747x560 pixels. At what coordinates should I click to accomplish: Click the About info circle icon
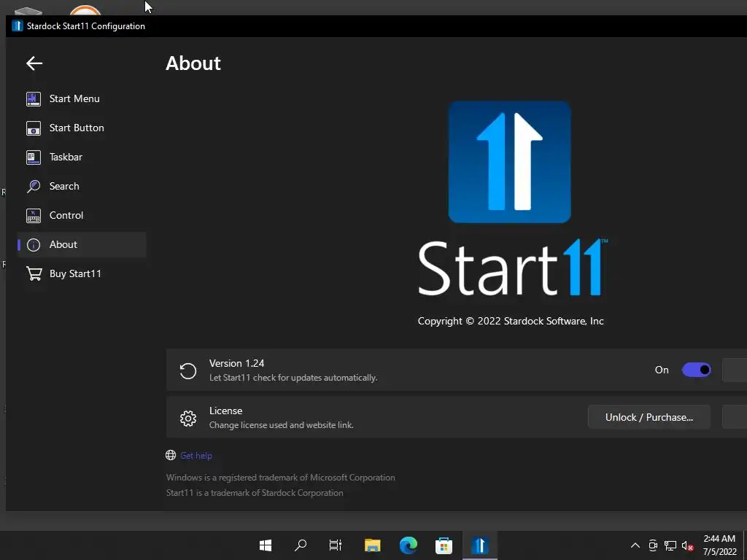click(x=34, y=245)
